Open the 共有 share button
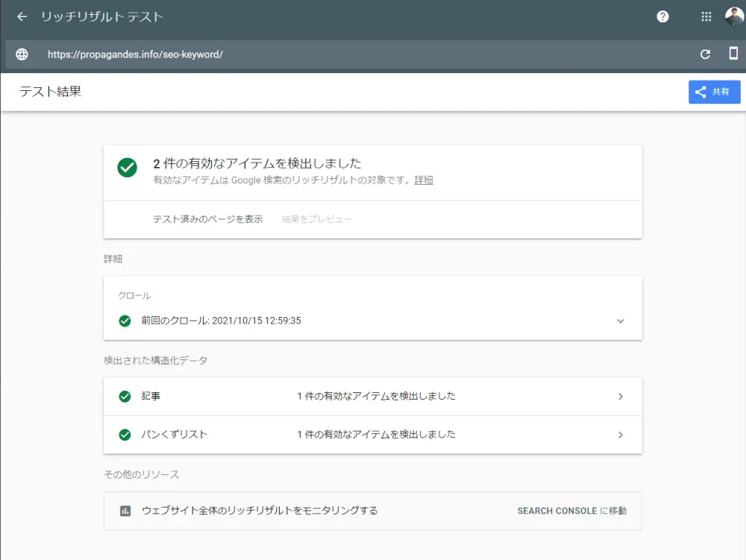The image size is (746, 560). [713, 92]
